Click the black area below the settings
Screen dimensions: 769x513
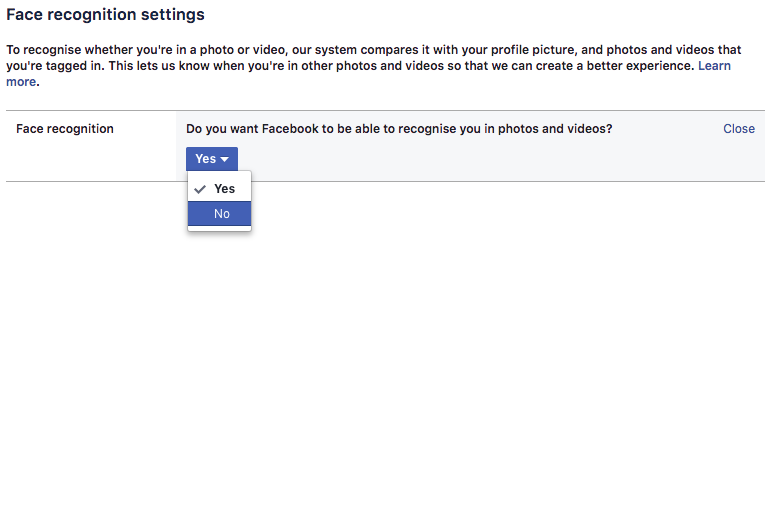(384, 400)
